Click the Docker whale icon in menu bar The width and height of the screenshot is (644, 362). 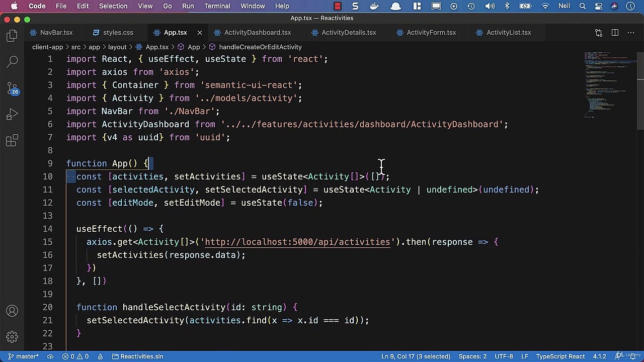374,6
